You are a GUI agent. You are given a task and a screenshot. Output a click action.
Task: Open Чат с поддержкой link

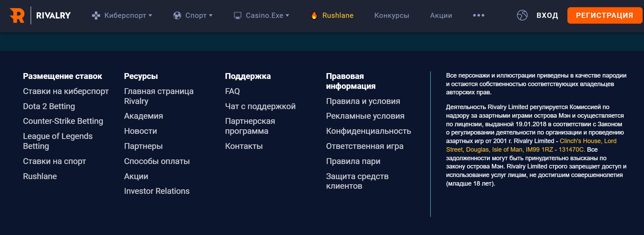point(260,106)
